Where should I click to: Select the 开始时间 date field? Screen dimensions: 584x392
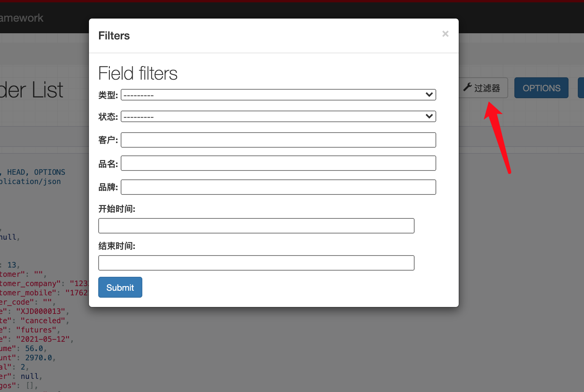click(x=256, y=226)
